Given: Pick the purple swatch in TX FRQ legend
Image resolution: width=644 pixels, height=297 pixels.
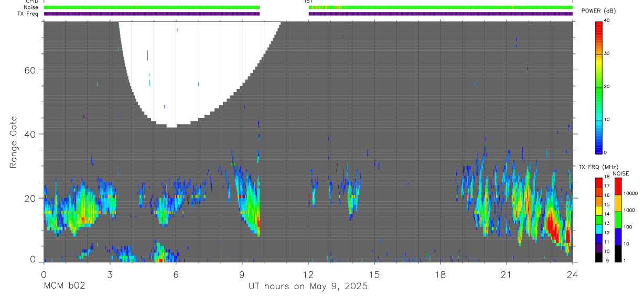Looking at the screenshot, I should 598,248.
